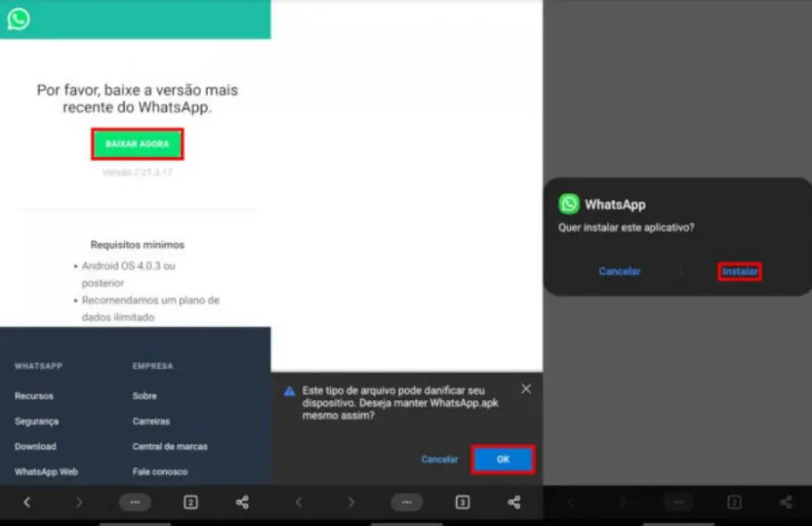Tap the BAIXAR AGORA download button
812x526 pixels.
pos(137,144)
